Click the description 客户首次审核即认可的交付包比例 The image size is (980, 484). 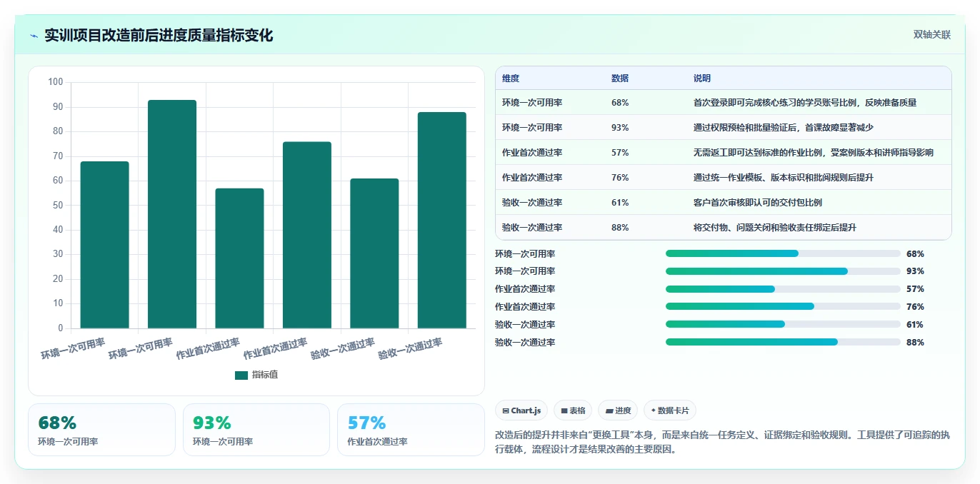tap(757, 203)
